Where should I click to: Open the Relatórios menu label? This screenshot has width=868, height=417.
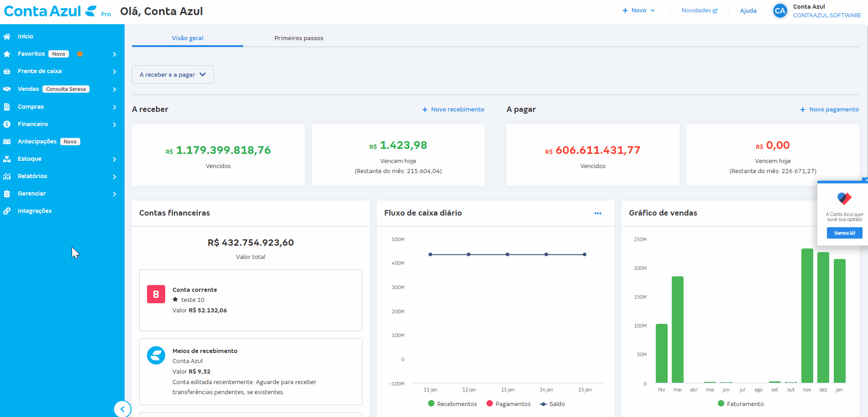(32, 176)
